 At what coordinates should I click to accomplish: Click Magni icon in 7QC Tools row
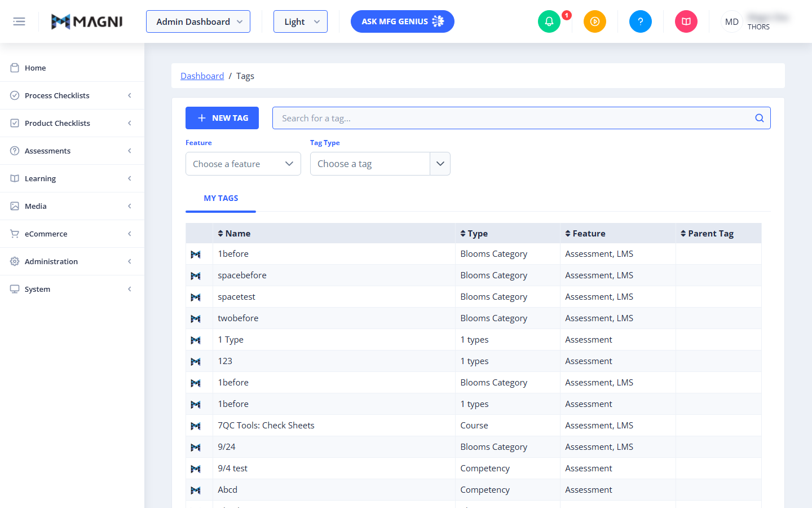point(196,426)
